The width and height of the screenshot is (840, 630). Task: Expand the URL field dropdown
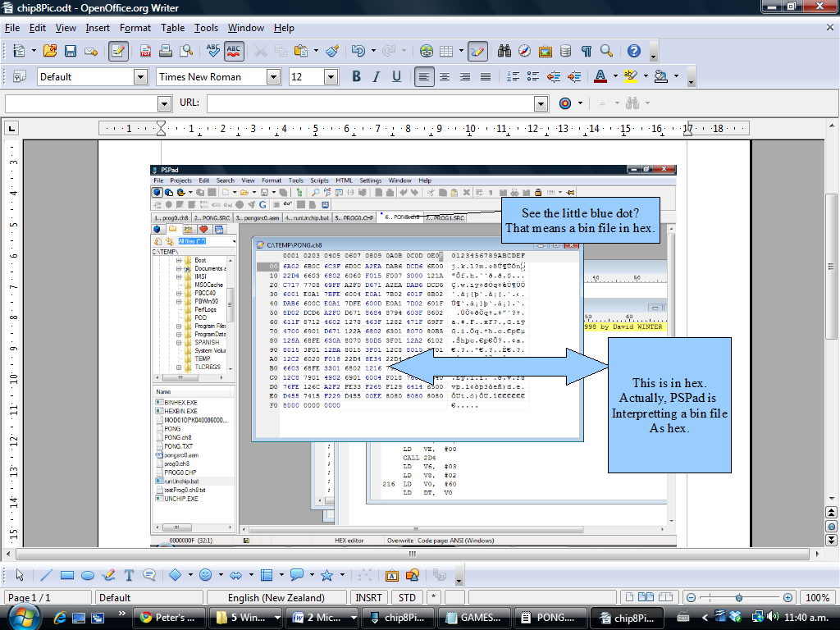pos(541,103)
